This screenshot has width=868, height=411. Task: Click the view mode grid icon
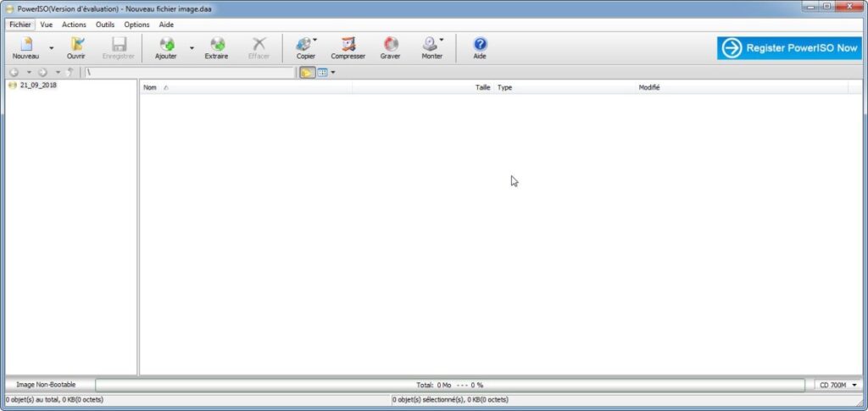[x=322, y=73]
